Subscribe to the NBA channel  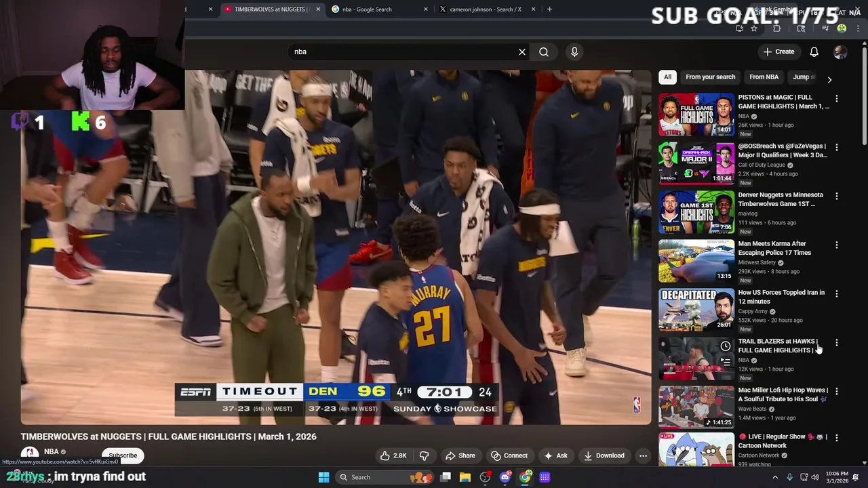(123, 455)
